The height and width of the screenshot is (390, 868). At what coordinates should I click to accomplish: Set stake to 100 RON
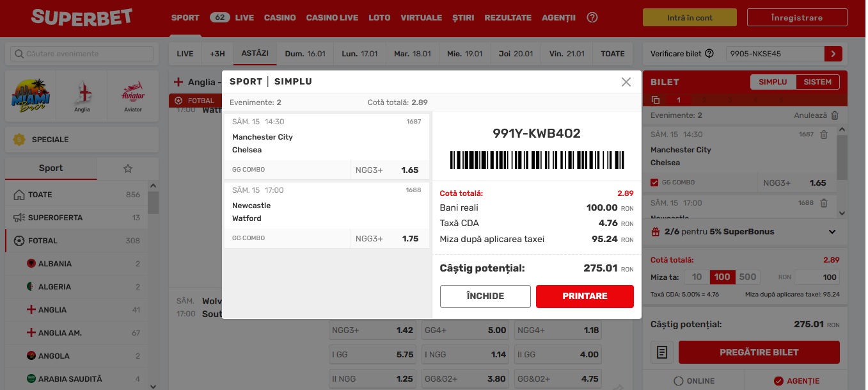pyautogui.click(x=722, y=277)
